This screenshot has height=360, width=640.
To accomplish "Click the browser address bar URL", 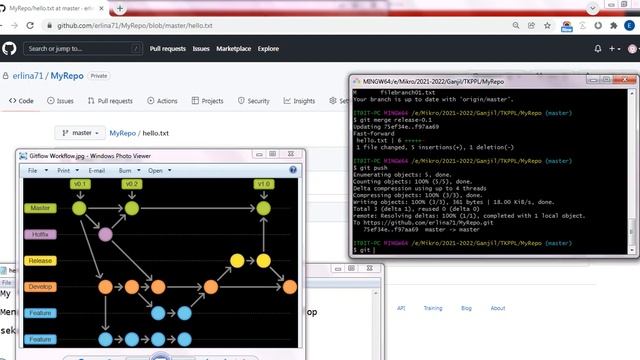I will [135, 25].
